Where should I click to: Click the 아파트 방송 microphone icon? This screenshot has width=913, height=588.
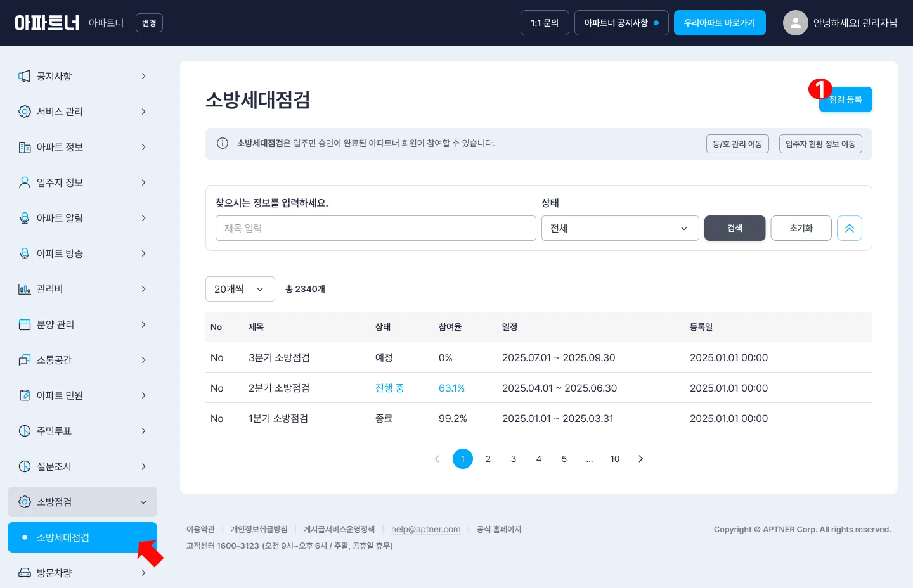[x=25, y=253]
